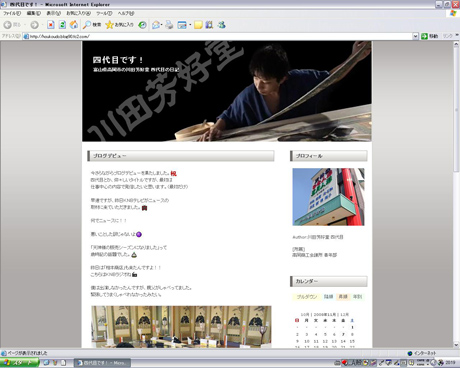Open the History icon in toolbar
The height and width of the screenshot is (368, 460).
click(x=142, y=25)
